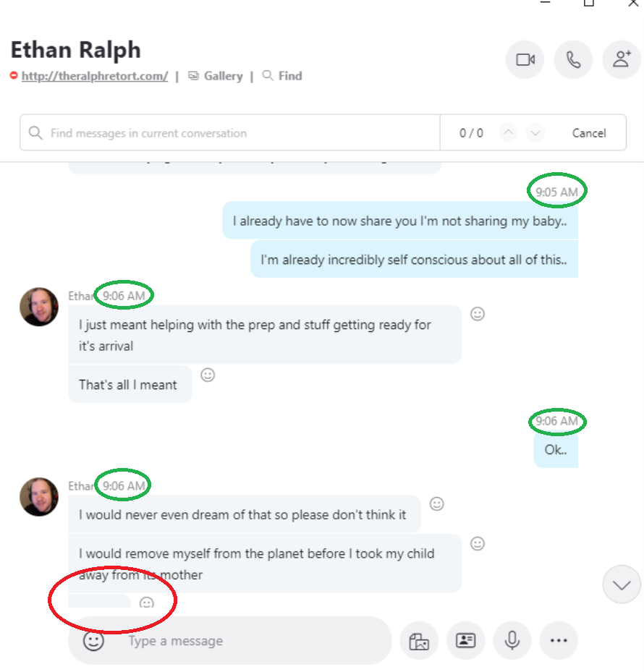Open more options via the three dots
Viewport: 644px width, 672px height.
pos(559,641)
